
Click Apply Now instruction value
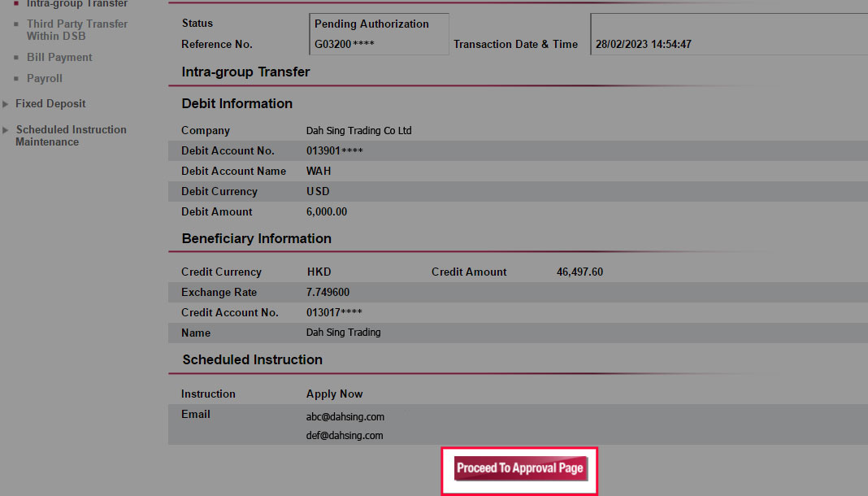pos(334,394)
